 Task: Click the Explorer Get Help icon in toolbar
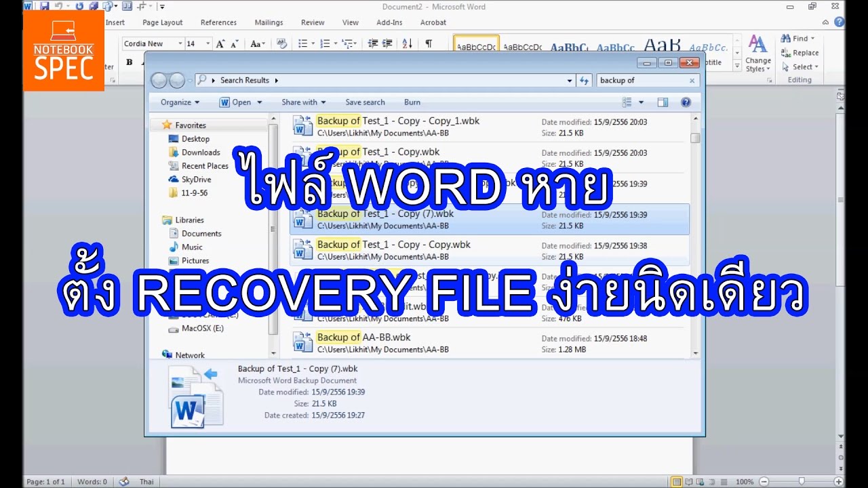tap(686, 102)
